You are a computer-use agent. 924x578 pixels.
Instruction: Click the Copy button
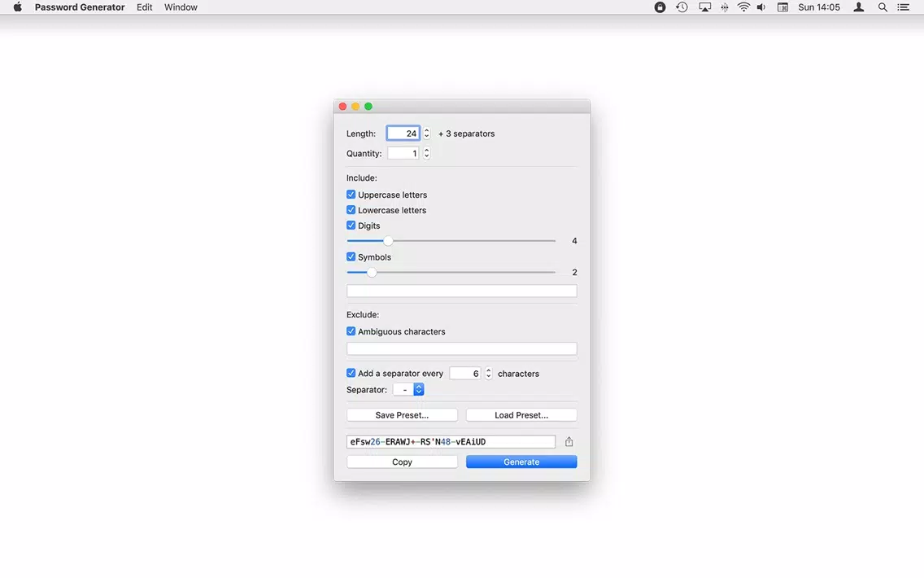click(402, 462)
